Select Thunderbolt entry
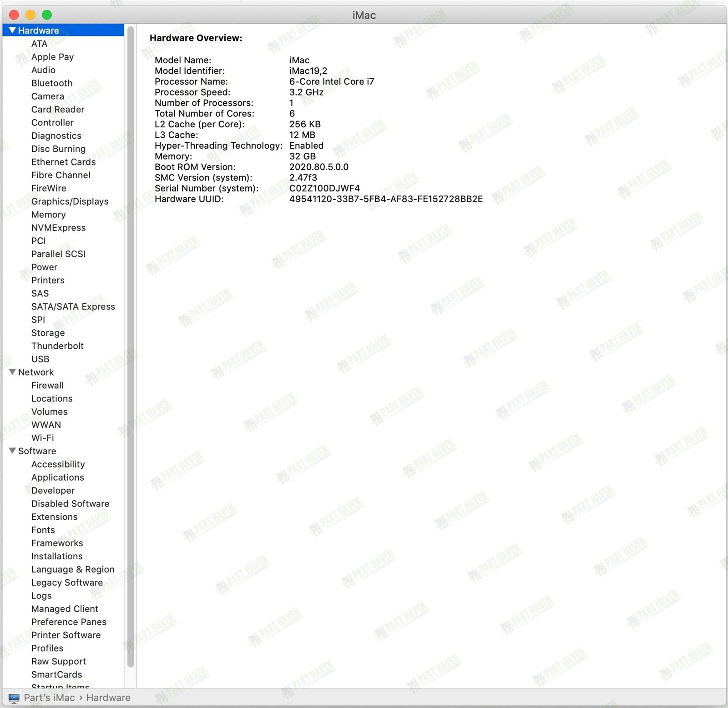The image size is (728, 708). (57, 346)
